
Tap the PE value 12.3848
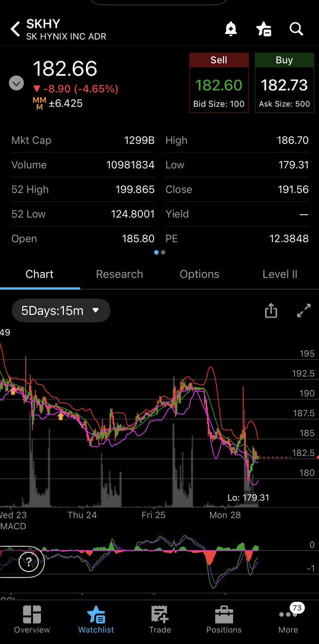coord(289,239)
